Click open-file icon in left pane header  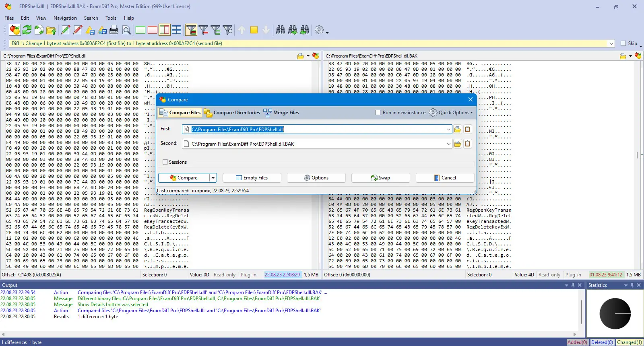tap(300, 56)
